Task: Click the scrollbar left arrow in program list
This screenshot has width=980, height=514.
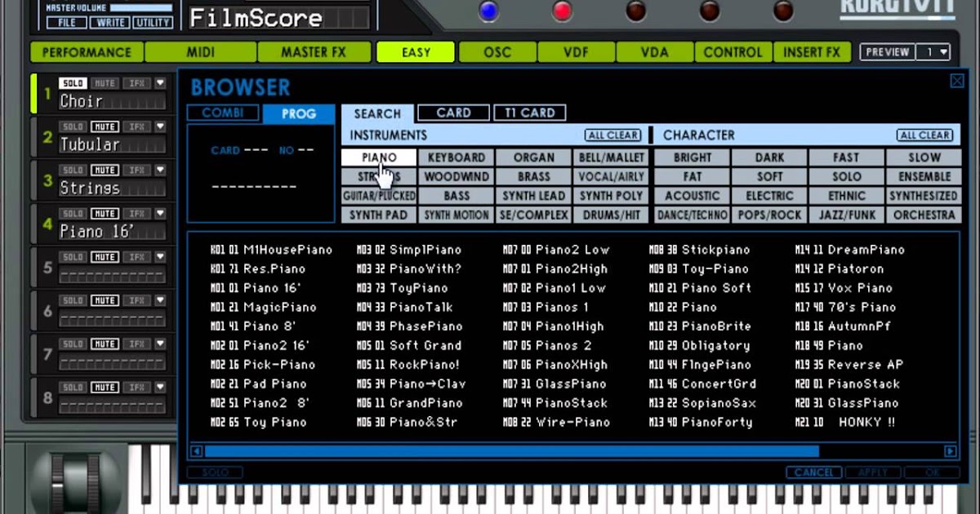Action: coord(196,451)
